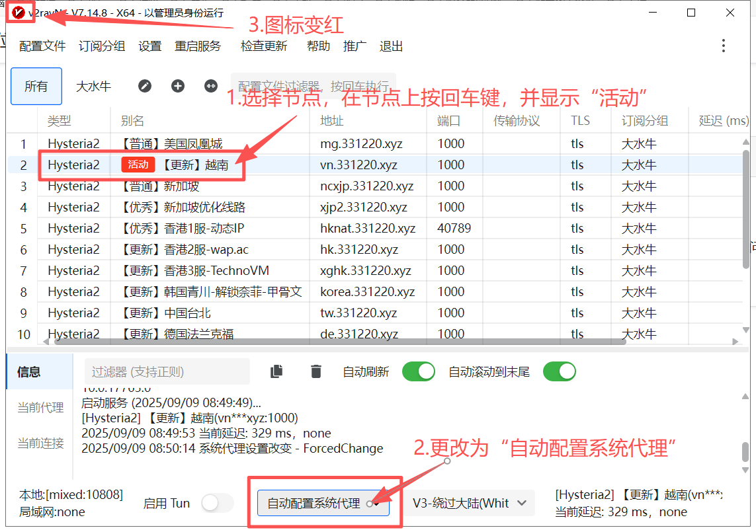Image resolution: width=756 pixels, height=532 pixels.
Task: Click the plus add subscription group icon
Action: [178, 86]
